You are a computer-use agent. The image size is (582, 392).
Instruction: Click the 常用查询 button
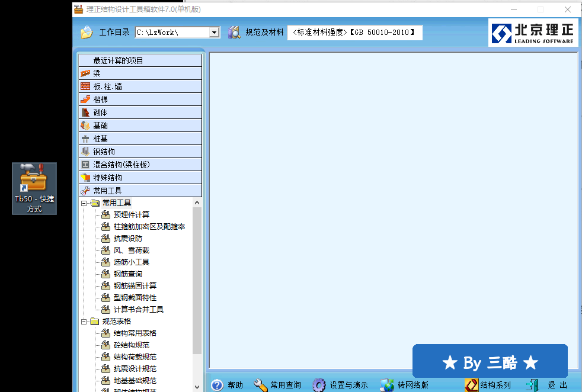277,385
